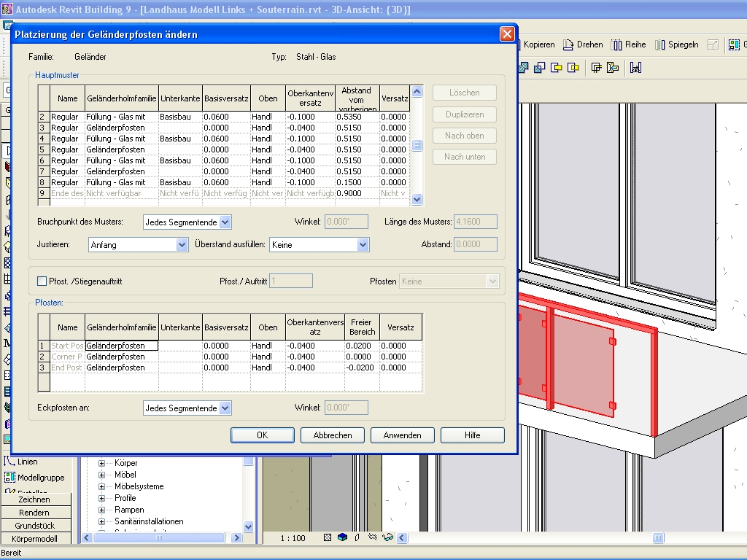Viewport: 747px width, 560px height.
Task: Expand the Möbelsysteme tree node
Action: pyautogui.click(x=101, y=486)
